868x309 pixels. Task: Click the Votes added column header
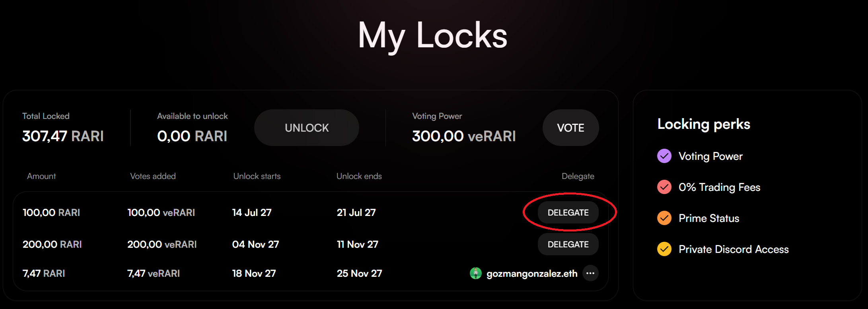(x=153, y=176)
